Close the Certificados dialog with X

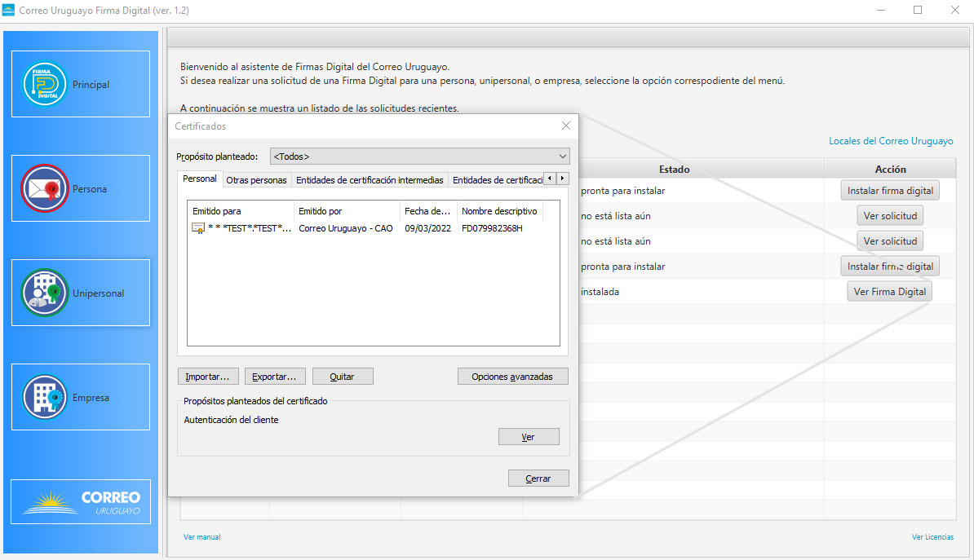pyautogui.click(x=566, y=126)
